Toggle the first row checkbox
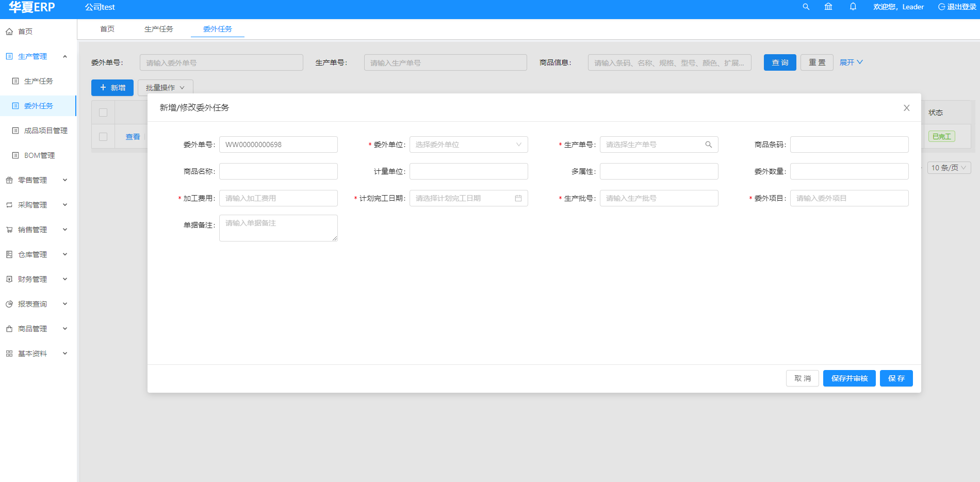Viewport: 980px width, 482px height. click(x=103, y=137)
